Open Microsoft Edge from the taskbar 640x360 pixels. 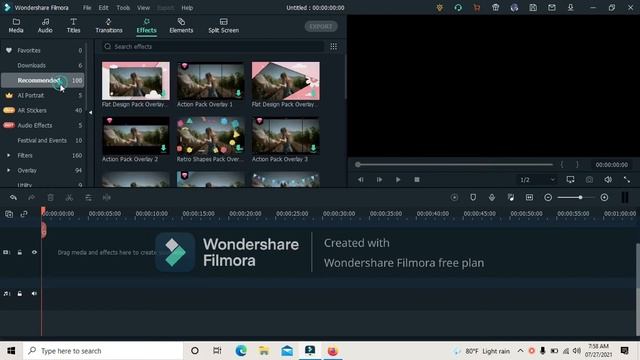[x=241, y=351]
